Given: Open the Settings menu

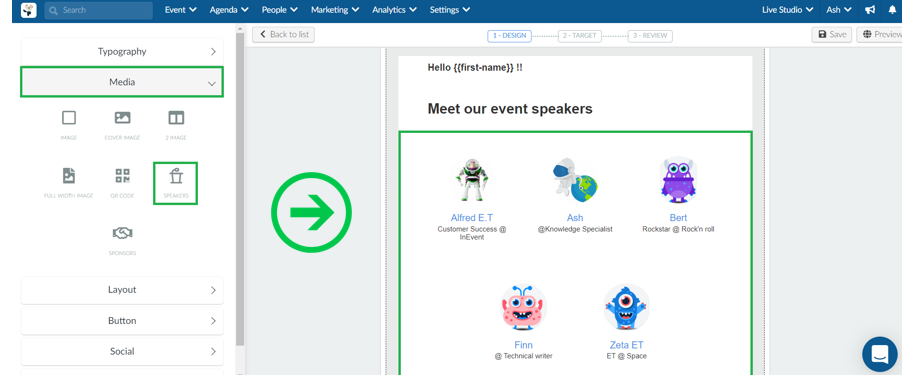Looking at the screenshot, I should pyautogui.click(x=450, y=10).
